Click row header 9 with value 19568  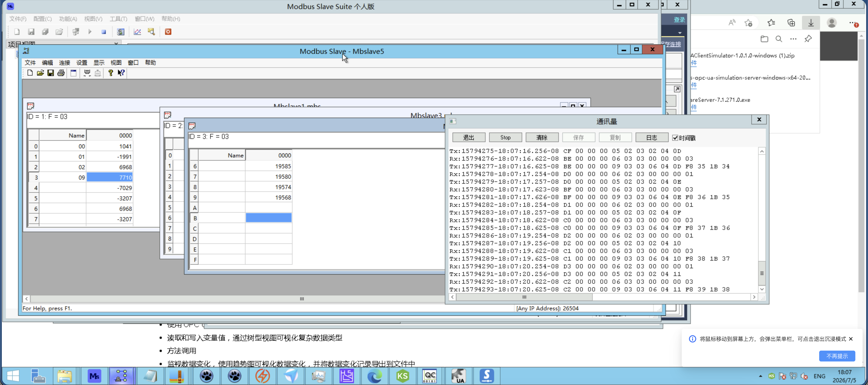[194, 197]
